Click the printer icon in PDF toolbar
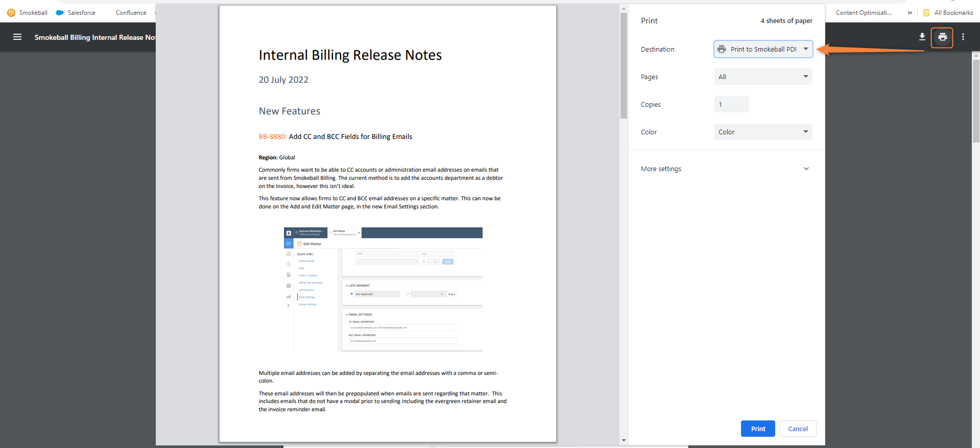The width and height of the screenshot is (980, 448). (x=942, y=37)
